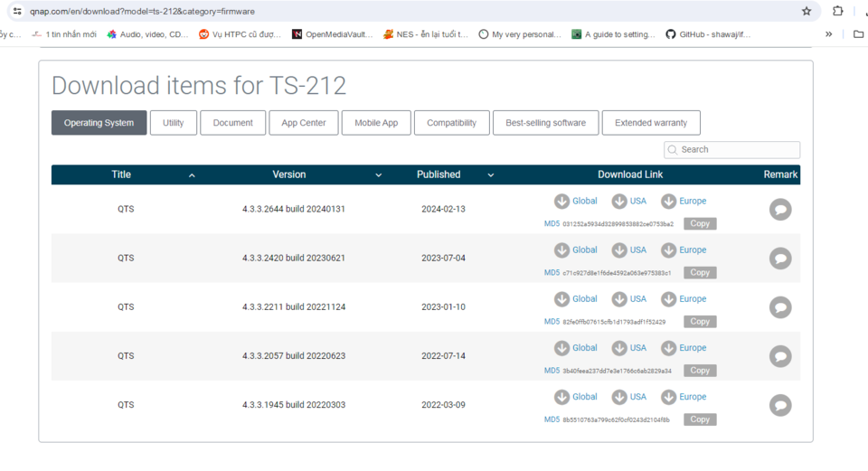This screenshot has height=471, width=868.
Task: Download 4.3.3.2211 firmware from the Europe server
Action: click(684, 299)
